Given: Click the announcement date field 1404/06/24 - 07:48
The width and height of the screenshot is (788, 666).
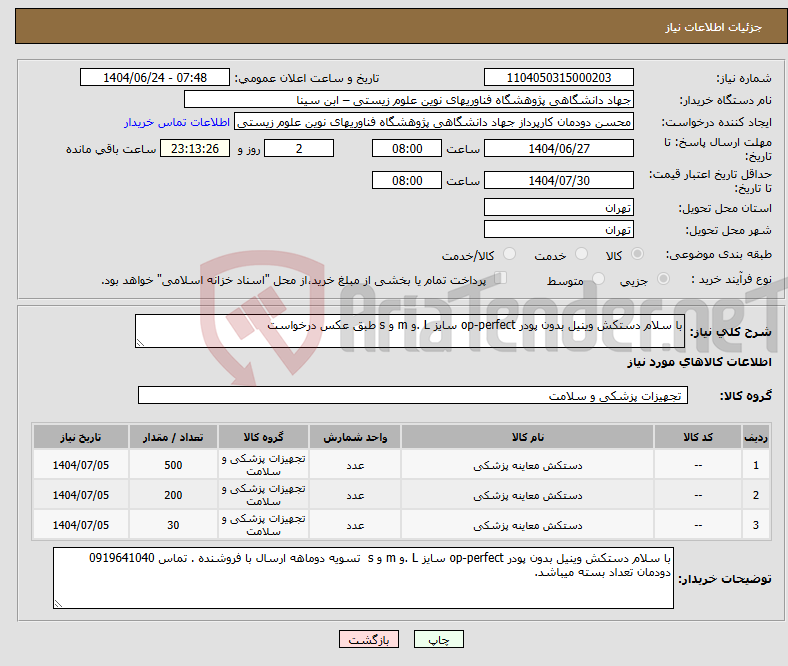Looking at the screenshot, I should coord(155,77).
